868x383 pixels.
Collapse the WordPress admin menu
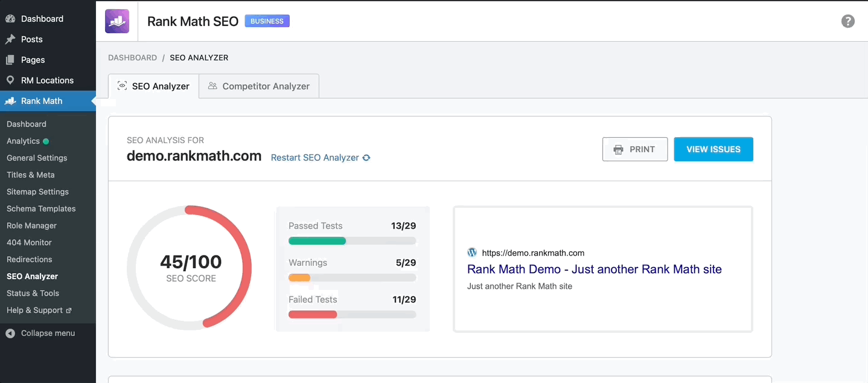point(48,333)
